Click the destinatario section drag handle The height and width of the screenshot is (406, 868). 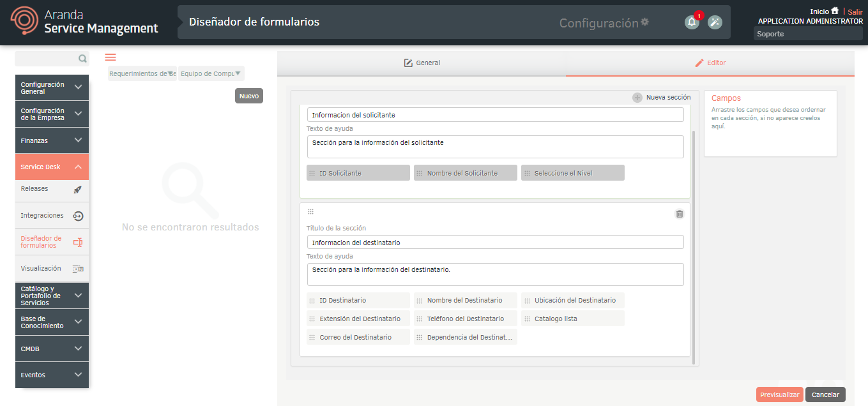310,211
